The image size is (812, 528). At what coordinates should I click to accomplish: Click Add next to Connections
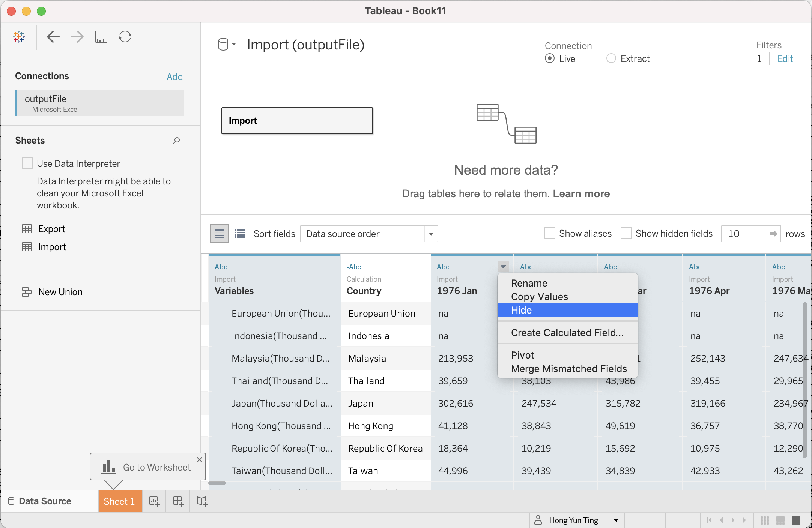[174, 76]
